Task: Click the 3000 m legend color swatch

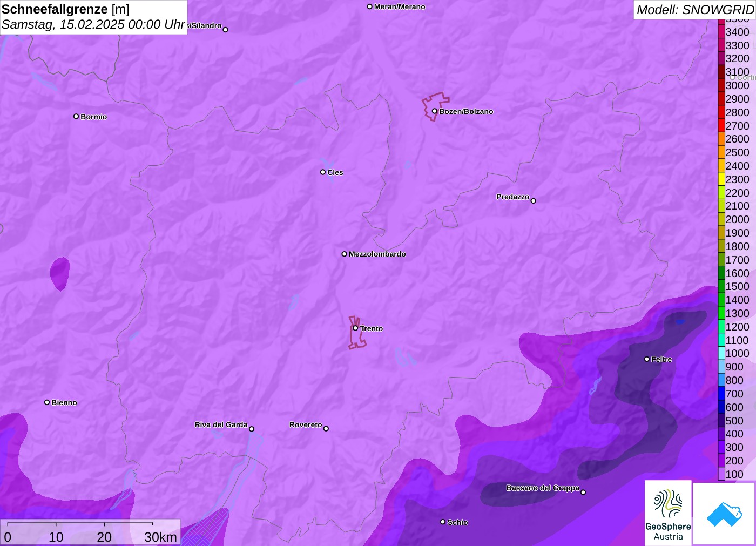Action: tap(721, 85)
